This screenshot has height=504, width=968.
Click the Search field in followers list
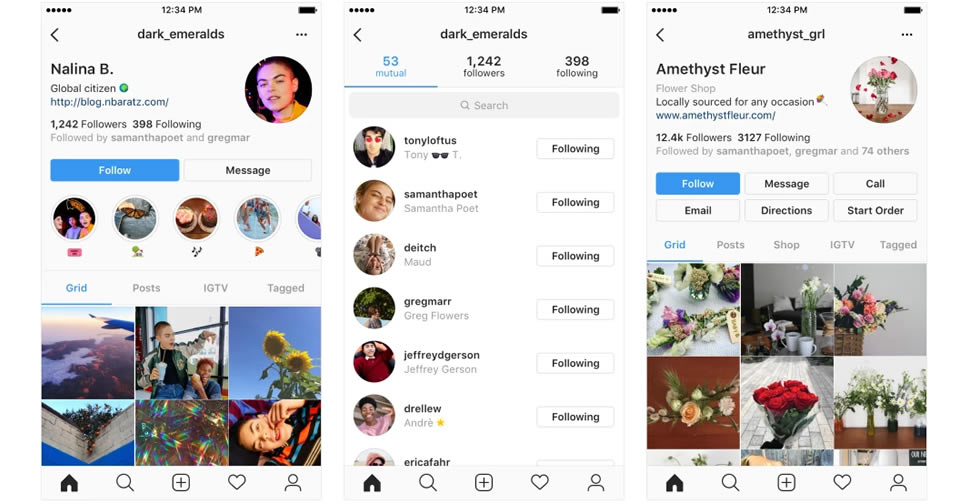point(484,106)
